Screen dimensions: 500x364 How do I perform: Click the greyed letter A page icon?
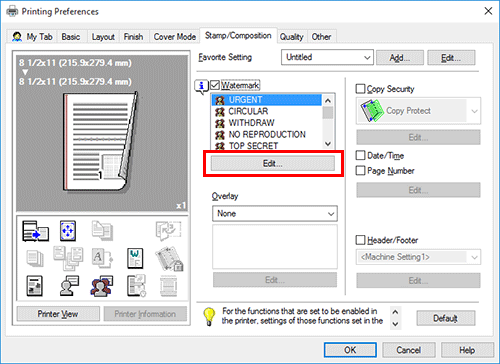pyautogui.click(x=102, y=258)
